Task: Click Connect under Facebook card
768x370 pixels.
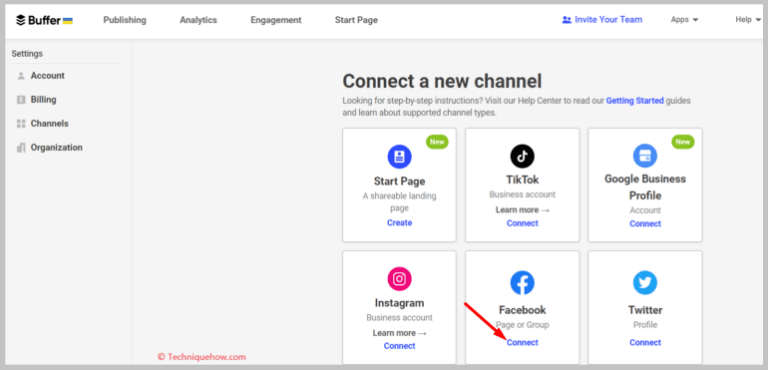Action: tap(523, 343)
